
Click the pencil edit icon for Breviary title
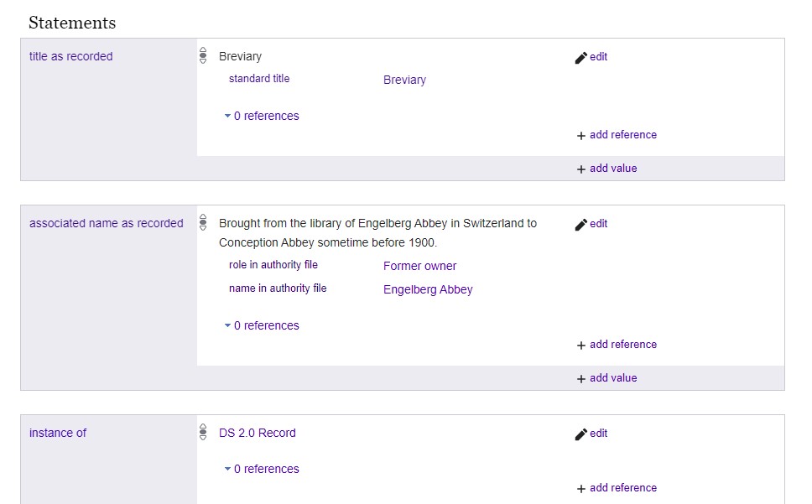(580, 57)
